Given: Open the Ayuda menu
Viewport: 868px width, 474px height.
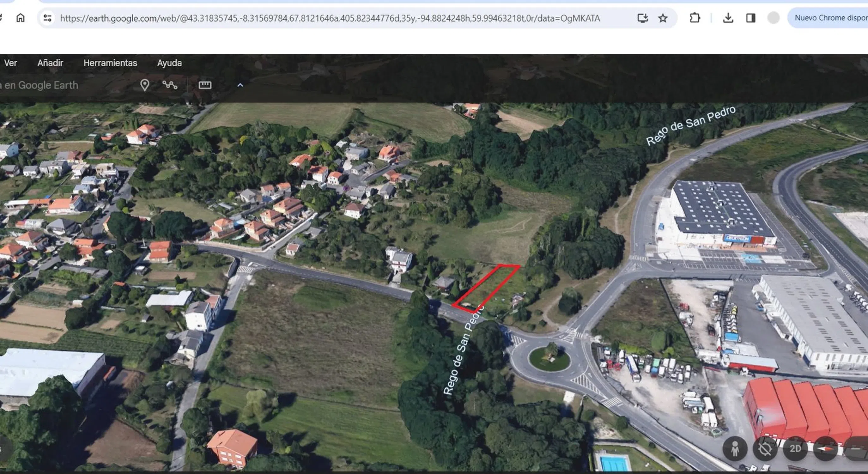Looking at the screenshot, I should point(169,63).
